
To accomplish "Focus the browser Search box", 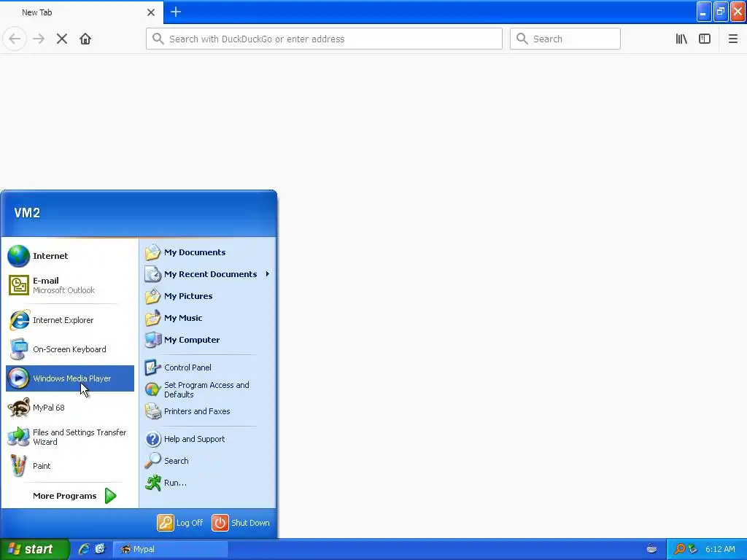I will pyautogui.click(x=565, y=39).
